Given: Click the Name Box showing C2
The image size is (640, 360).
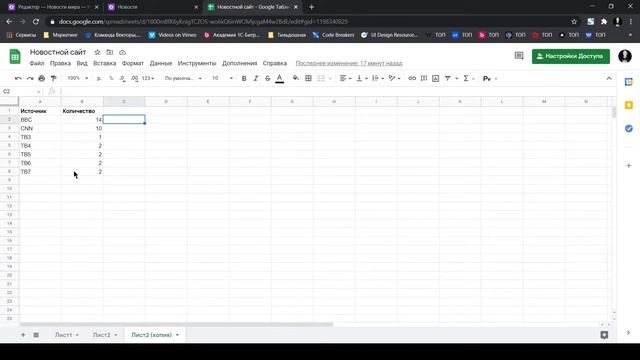Looking at the screenshot, I should (x=20, y=91).
